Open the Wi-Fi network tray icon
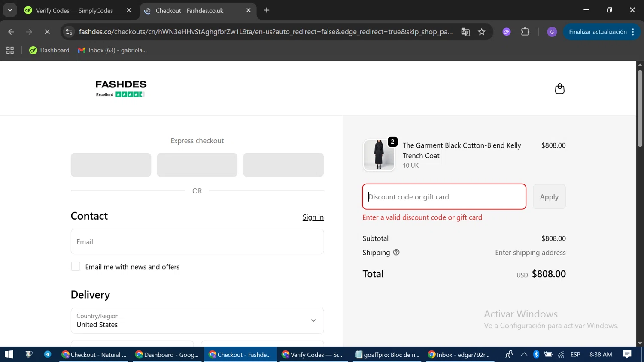The width and height of the screenshot is (644, 362). click(x=561, y=354)
